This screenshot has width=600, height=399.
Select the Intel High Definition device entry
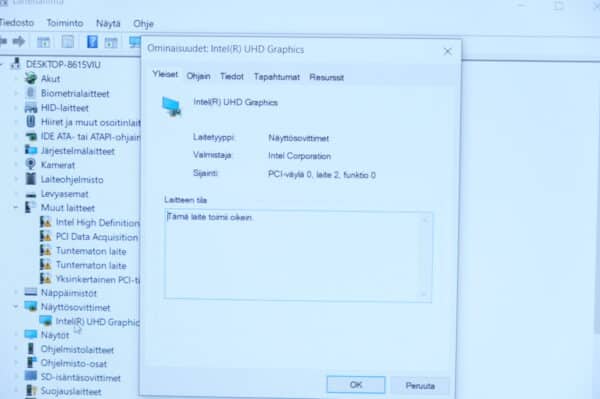98,222
